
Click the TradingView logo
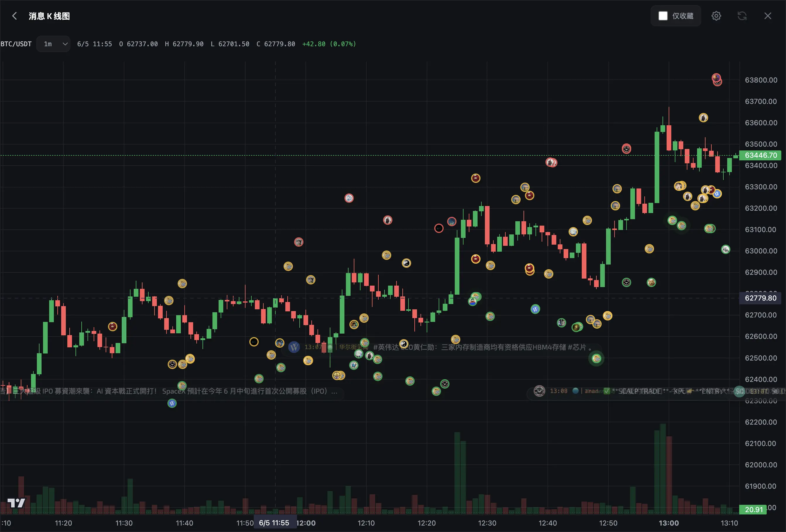[x=16, y=503]
